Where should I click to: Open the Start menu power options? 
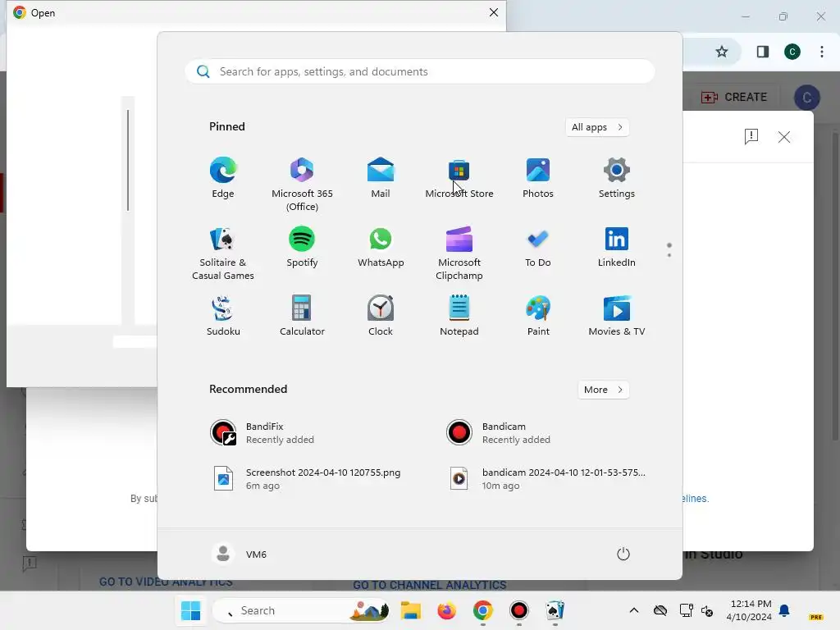[623, 554]
